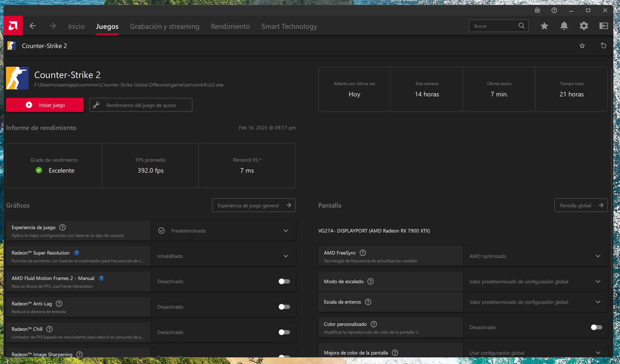Open the Escala de enteros dropdown
Screen dimensions: 620x364
535,302
